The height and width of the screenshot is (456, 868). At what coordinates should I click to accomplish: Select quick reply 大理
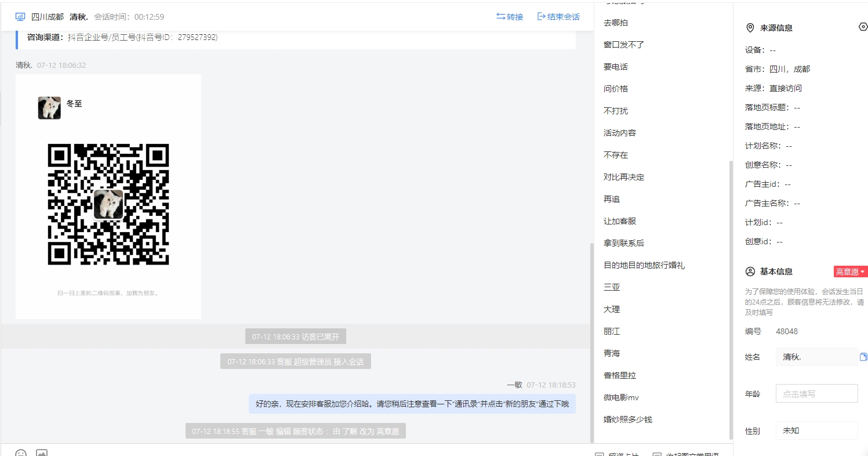click(x=612, y=309)
